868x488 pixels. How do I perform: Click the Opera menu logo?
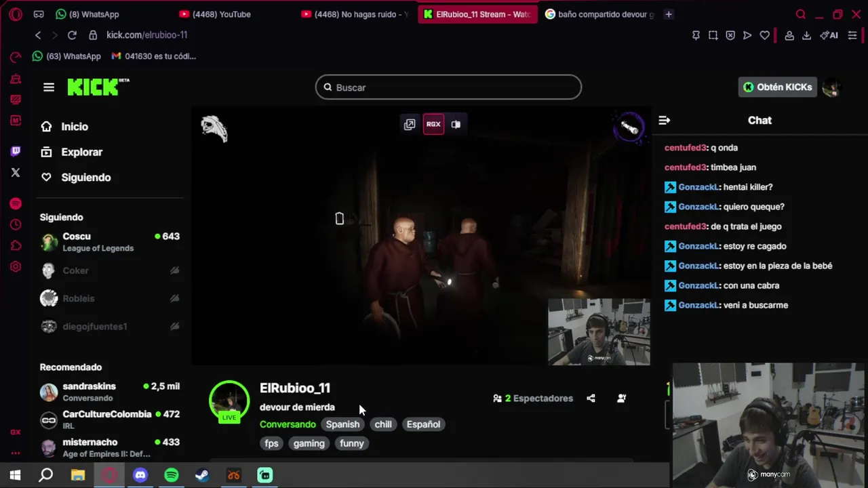(x=16, y=14)
